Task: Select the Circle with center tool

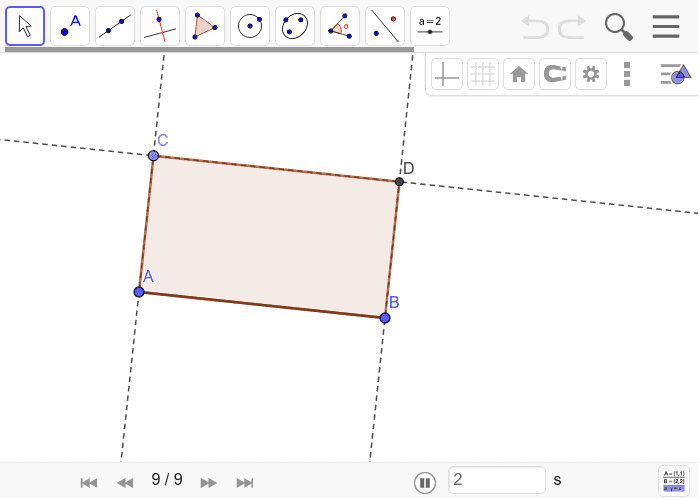Action: 250,26
